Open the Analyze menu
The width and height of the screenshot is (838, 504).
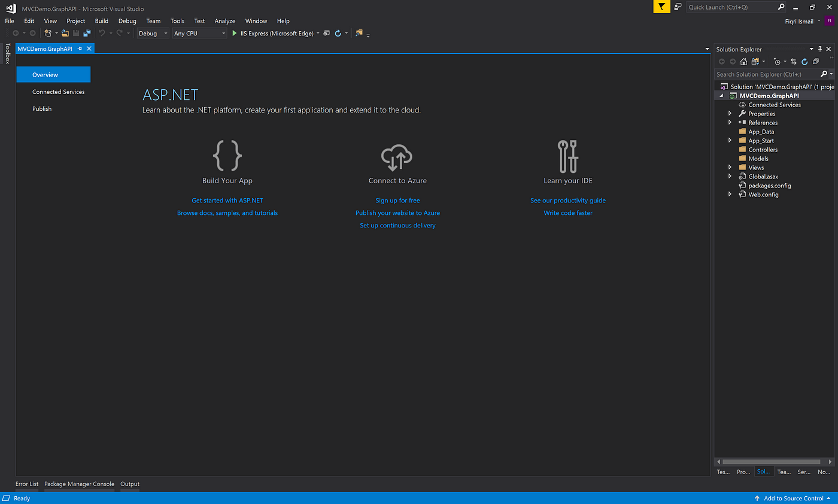click(x=225, y=21)
